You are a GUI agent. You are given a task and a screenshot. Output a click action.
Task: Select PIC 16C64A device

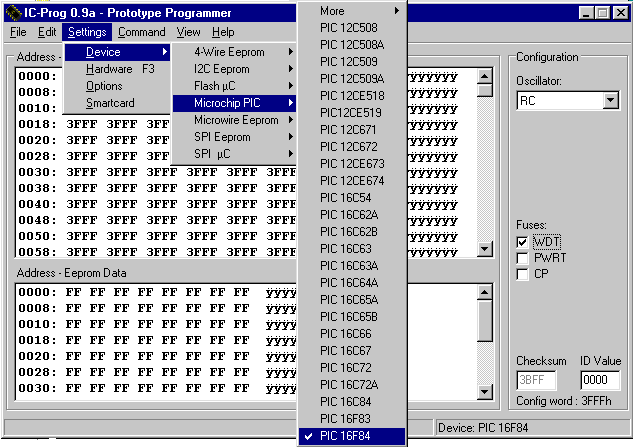click(352, 283)
